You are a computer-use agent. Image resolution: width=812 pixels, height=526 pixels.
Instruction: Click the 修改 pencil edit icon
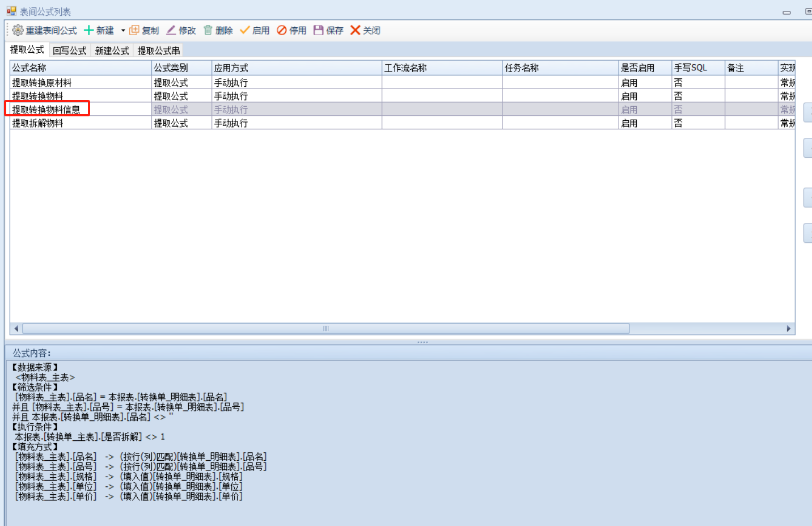point(171,30)
